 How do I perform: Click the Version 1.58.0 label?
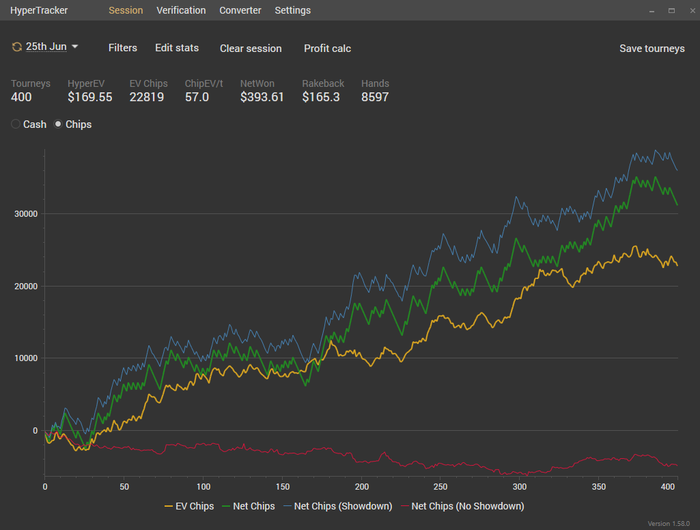pyautogui.click(x=668, y=523)
